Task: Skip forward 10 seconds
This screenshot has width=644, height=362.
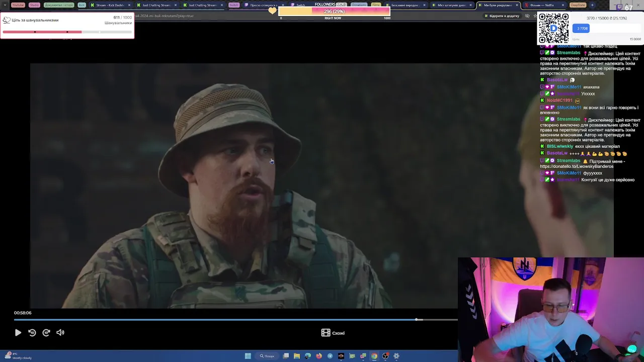Action: [x=46, y=332]
